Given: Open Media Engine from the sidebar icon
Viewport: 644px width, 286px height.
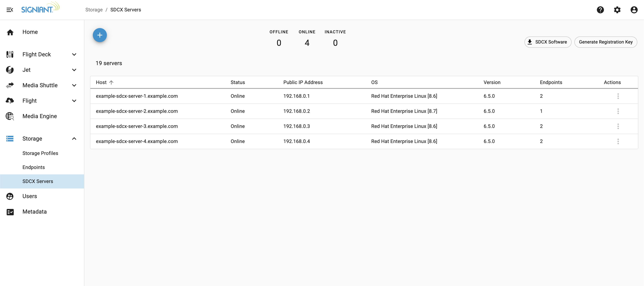Looking at the screenshot, I should pos(10,116).
